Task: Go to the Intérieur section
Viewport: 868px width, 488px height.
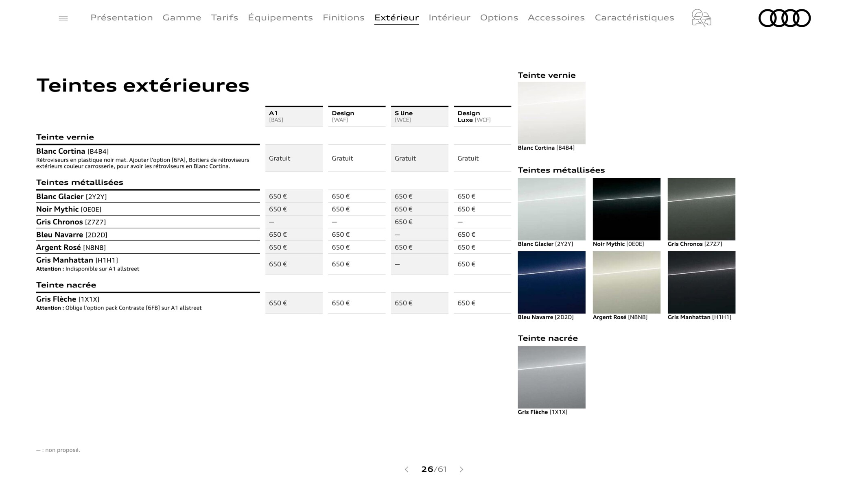Action: tap(449, 17)
